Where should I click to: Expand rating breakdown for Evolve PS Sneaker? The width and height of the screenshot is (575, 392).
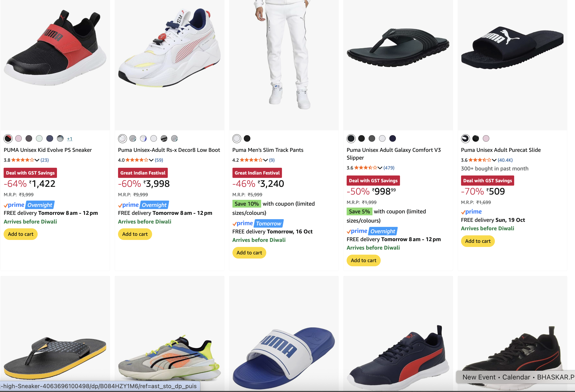coord(37,160)
